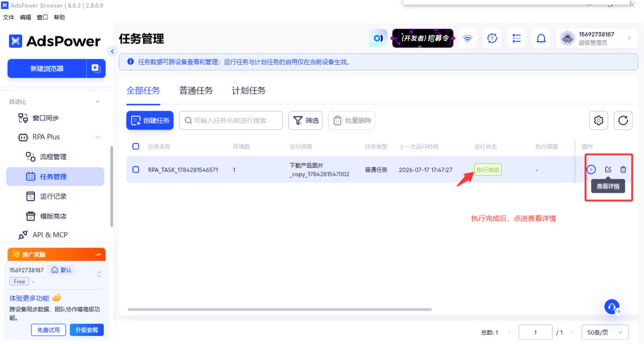Viewport: 644px width, 344px height.
Task: Click the sidebar vertical scrollbar
Action: (x=112, y=187)
